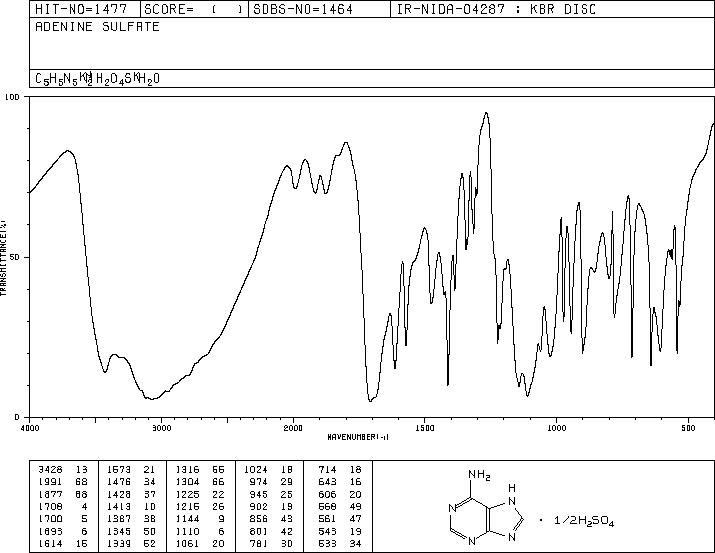Click the transmittance value 4 beside 1708
The image size is (715, 553).
coord(85,507)
